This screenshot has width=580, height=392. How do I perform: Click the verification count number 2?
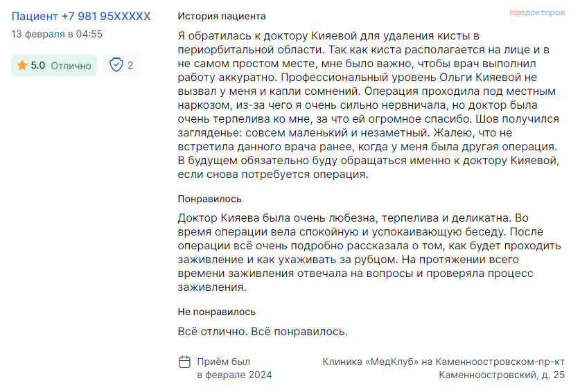tap(130, 66)
